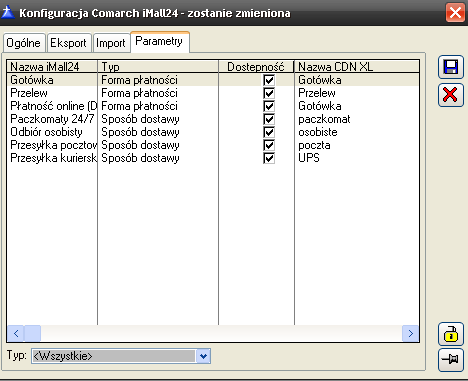Click the Nazwa CDN XL column header
This screenshot has height=381, width=468.
[357, 67]
